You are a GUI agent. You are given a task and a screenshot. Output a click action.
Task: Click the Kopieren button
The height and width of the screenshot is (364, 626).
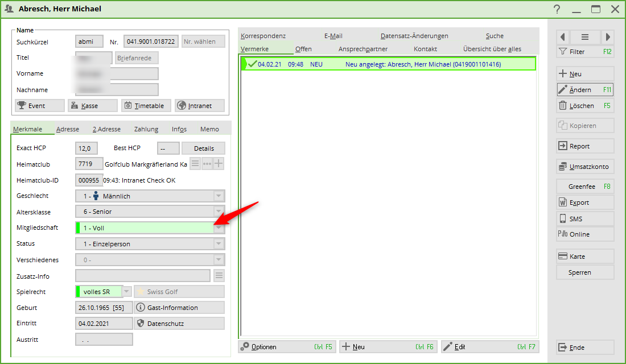click(585, 126)
